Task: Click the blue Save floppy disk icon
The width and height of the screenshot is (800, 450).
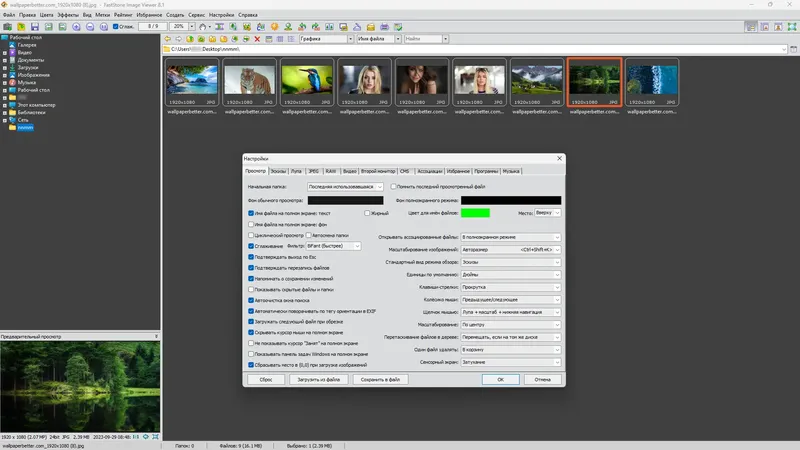Action: coord(35,27)
